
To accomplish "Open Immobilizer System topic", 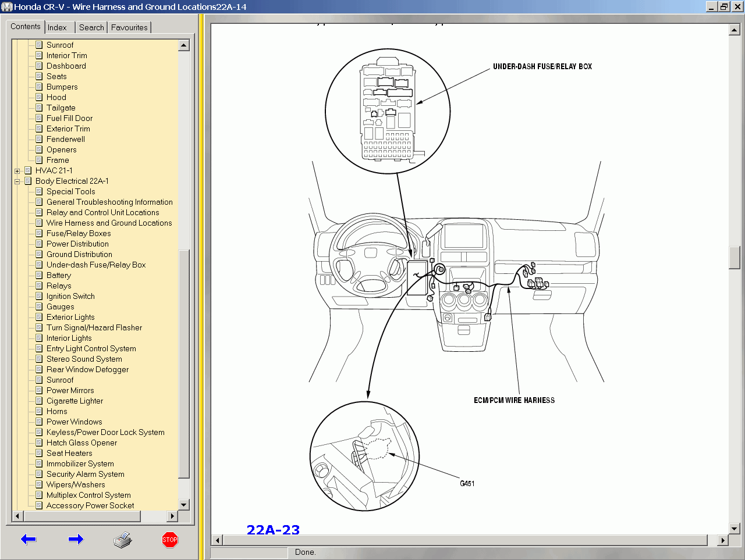I will [80, 463].
